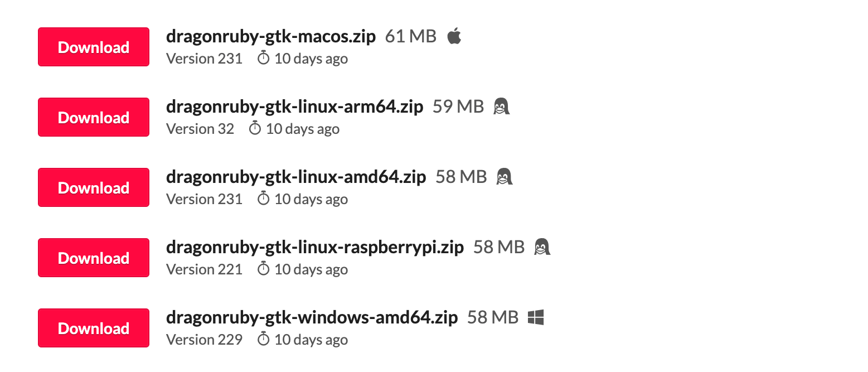Download dragonruby-gtk-macos.zip

93,47
